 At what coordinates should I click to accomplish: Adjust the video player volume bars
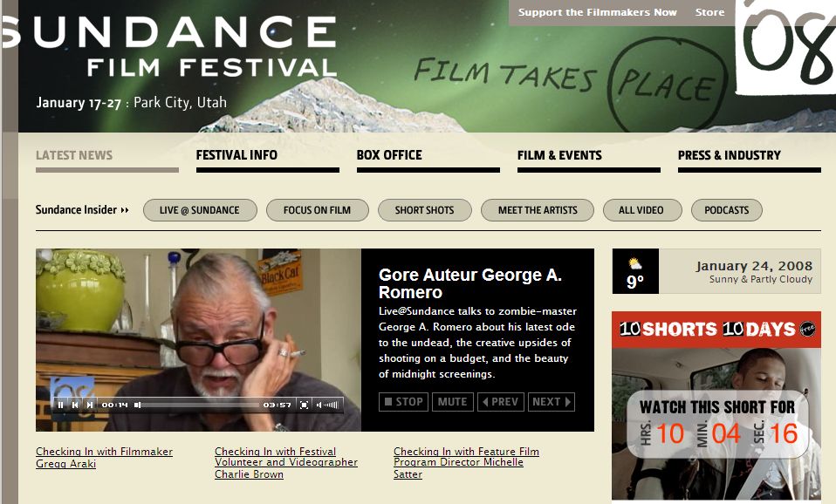328,405
